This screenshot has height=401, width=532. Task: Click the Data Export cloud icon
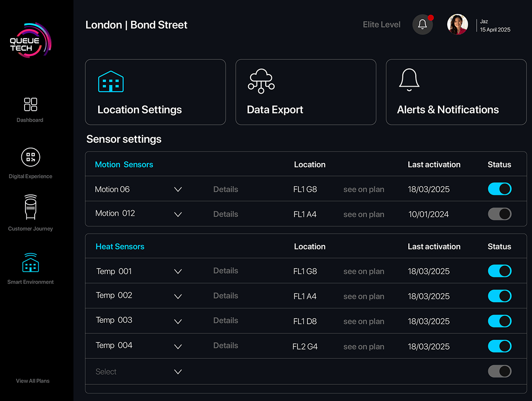tap(261, 81)
